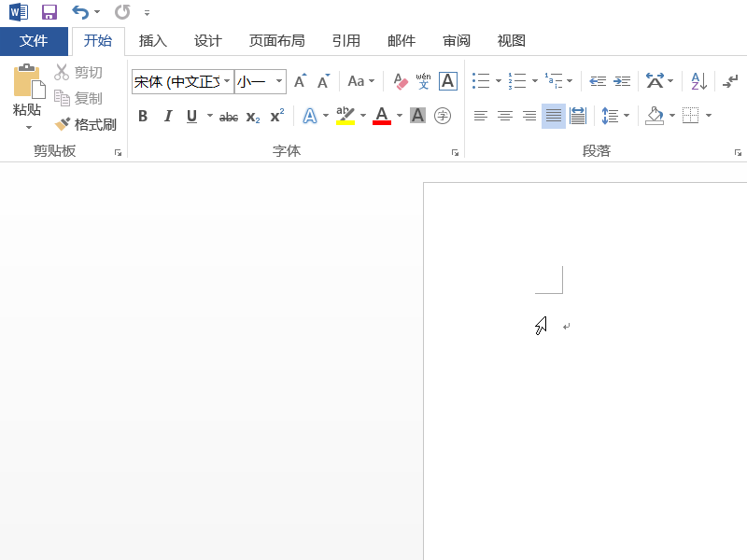Viewport: 747px width, 560px height.
Task: Click the Paste clipboard icon
Action: click(x=29, y=82)
